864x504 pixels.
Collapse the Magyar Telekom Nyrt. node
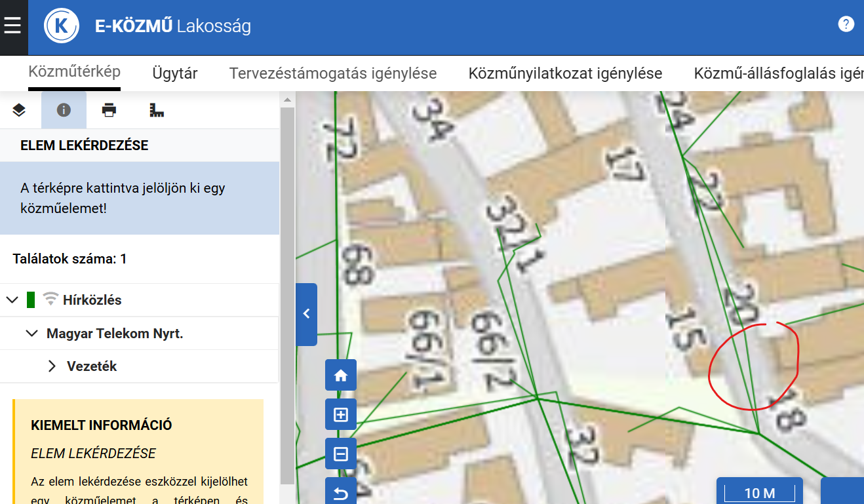[31, 334]
